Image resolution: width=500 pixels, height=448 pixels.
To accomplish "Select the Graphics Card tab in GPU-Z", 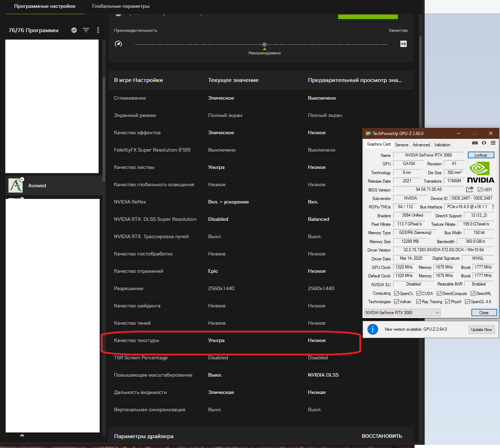I will point(379,144).
